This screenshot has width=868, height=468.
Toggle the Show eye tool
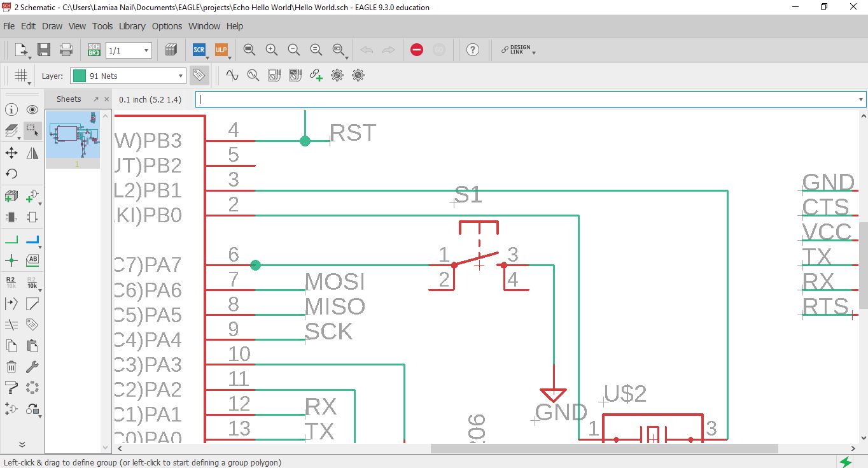pos(32,110)
